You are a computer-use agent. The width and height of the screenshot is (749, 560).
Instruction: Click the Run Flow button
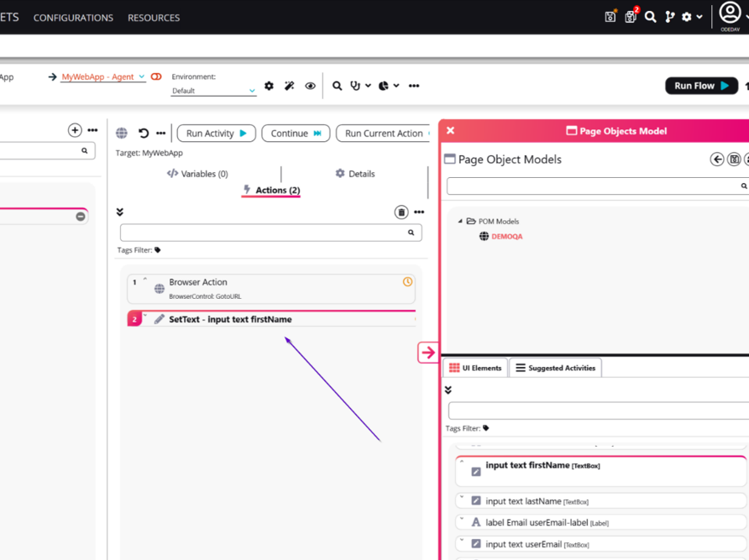point(701,86)
